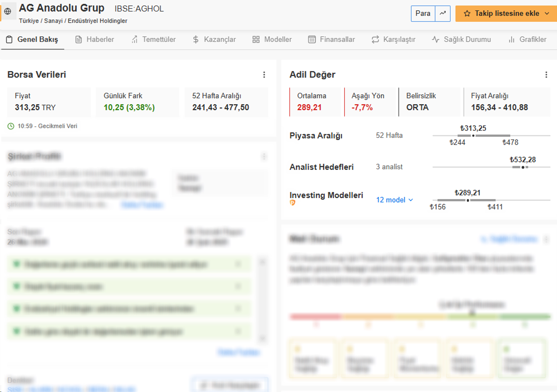Switch to the Haberler tab
This screenshot has width=557, height=392.
[x=95, y=39]
